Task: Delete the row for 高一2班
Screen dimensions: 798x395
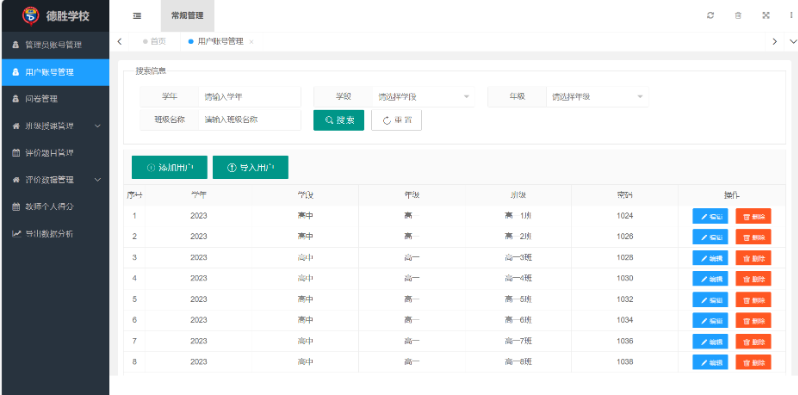Action: click(753, 237)
